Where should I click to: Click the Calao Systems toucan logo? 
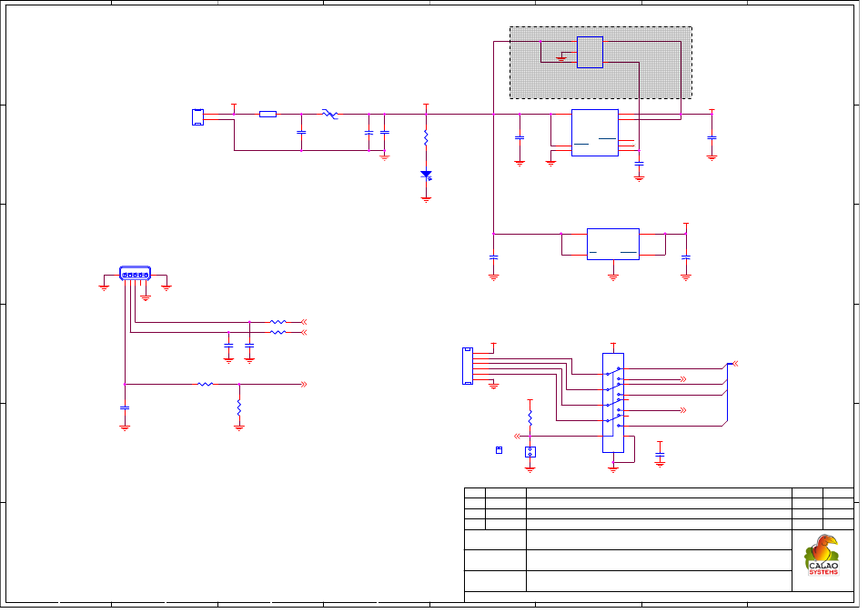coord(823,556)
